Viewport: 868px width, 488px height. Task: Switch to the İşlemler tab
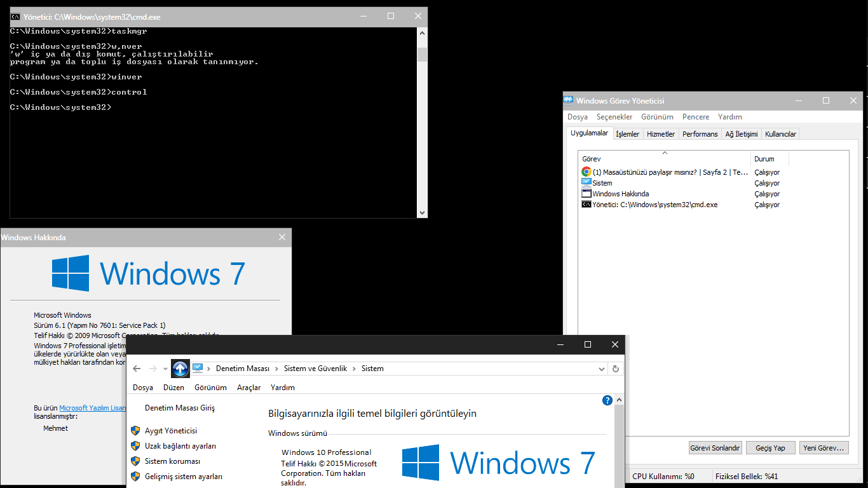pyautogui.click(x=628, y=134)
